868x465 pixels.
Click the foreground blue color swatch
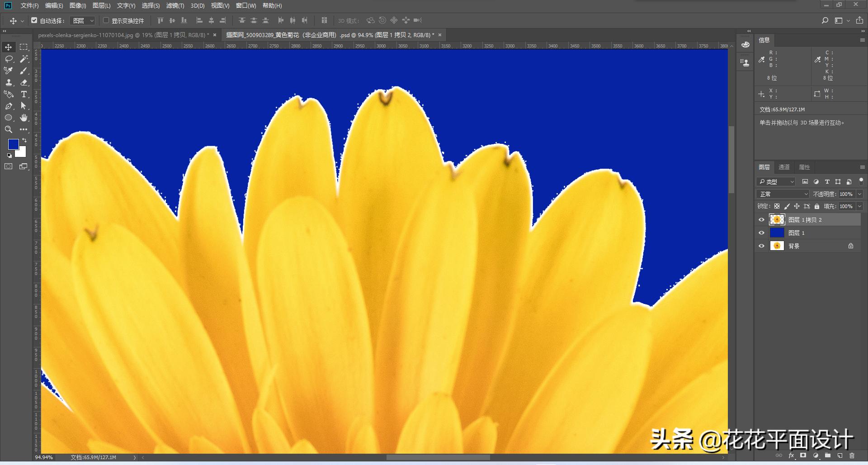pos(13,144)
